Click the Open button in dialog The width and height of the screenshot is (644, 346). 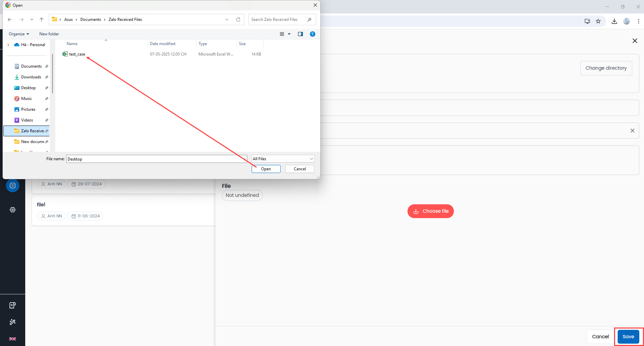tap(266, 169)
